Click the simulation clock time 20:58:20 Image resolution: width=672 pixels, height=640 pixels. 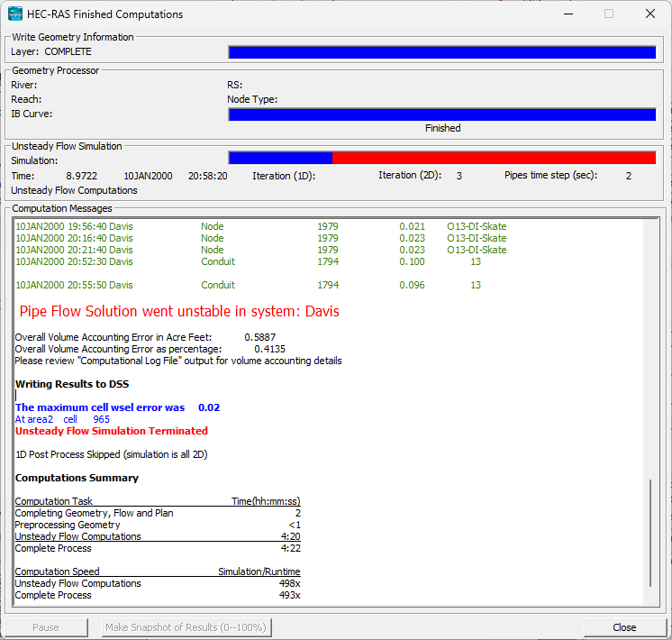(208, 176)
